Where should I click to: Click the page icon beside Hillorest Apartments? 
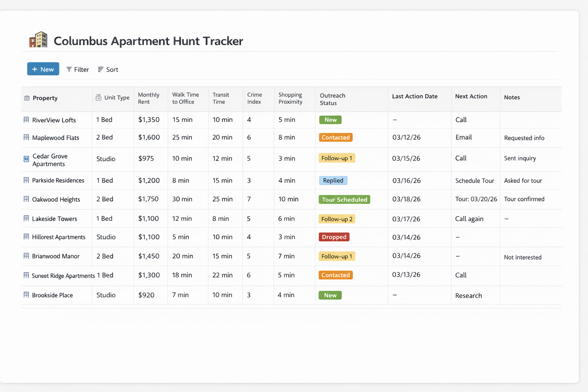pos(26,237)
